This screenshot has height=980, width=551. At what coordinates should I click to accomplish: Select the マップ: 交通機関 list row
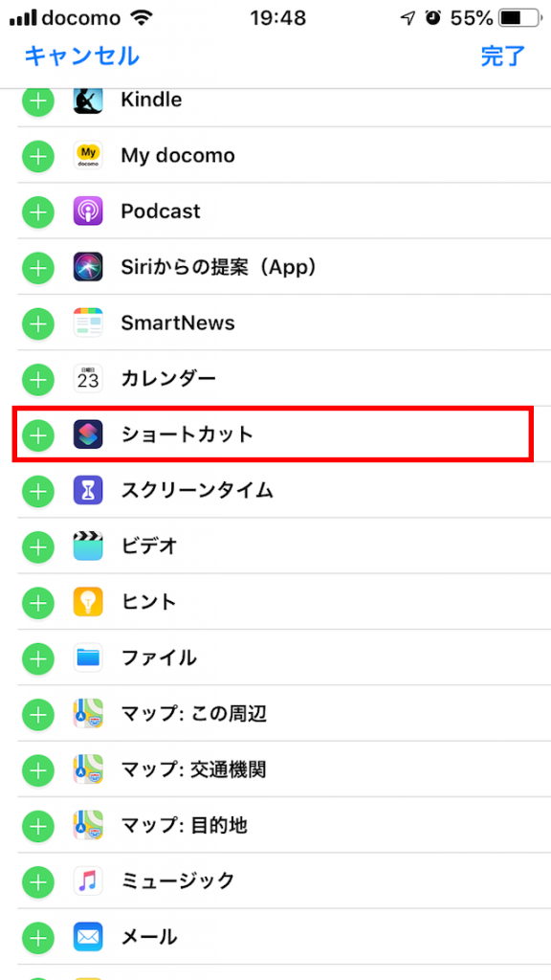(287, 769)
